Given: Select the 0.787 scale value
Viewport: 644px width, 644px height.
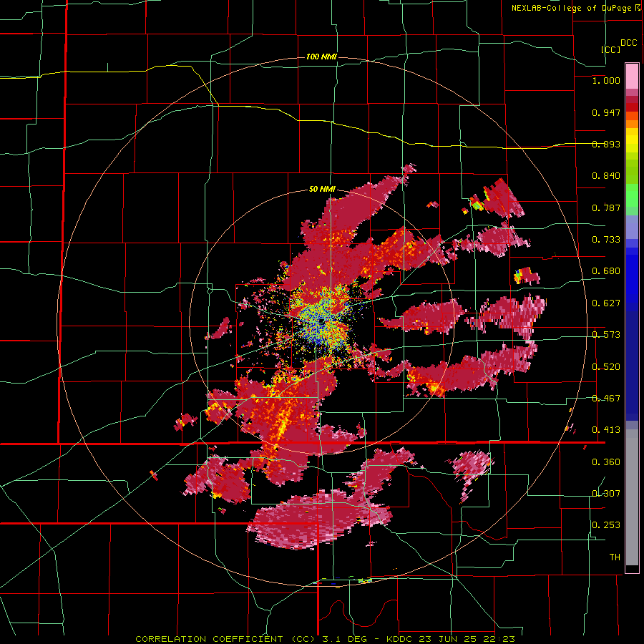Looking at the screenshot, I should (x=606, y=208).
